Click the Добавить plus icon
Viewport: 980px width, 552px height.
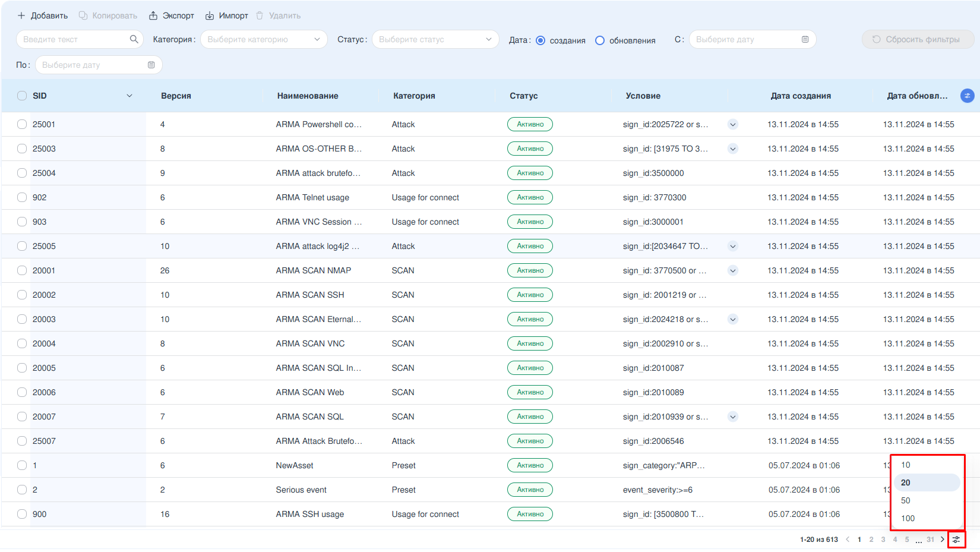coord(21,15)
